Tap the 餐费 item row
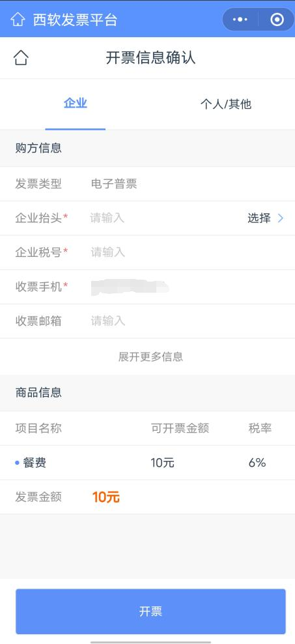This screenshot has width=295, height=644. tap(147, 463)
